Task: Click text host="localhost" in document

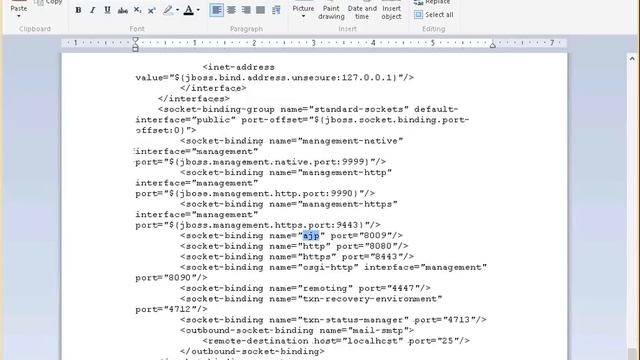Action: (x=358, y=341)
